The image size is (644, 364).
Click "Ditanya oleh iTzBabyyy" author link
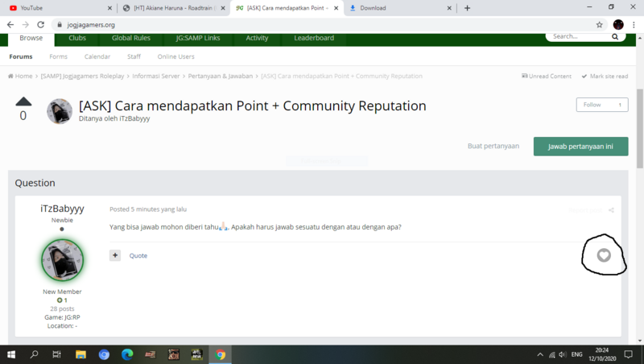coord(114,118)
